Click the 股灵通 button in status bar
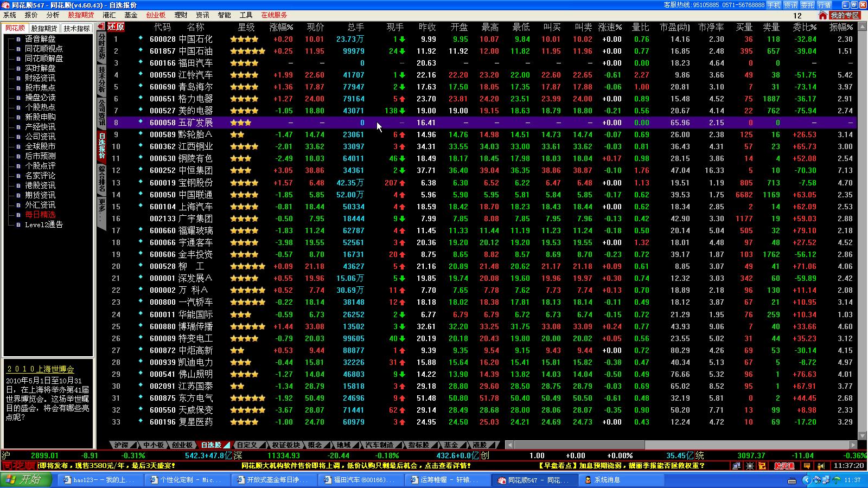Viewport: 868px width, 488px height. (784, 466)
